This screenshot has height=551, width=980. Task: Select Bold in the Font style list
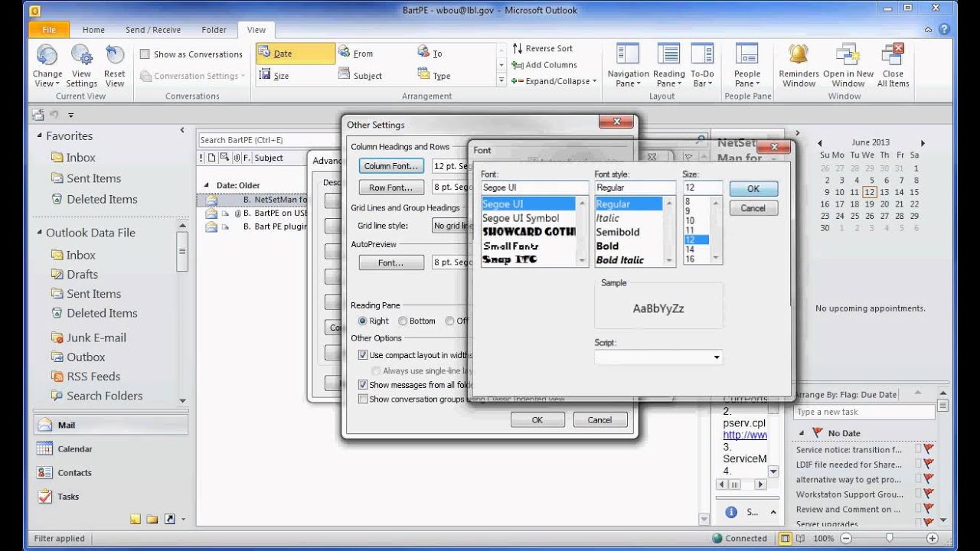[607, 246]
